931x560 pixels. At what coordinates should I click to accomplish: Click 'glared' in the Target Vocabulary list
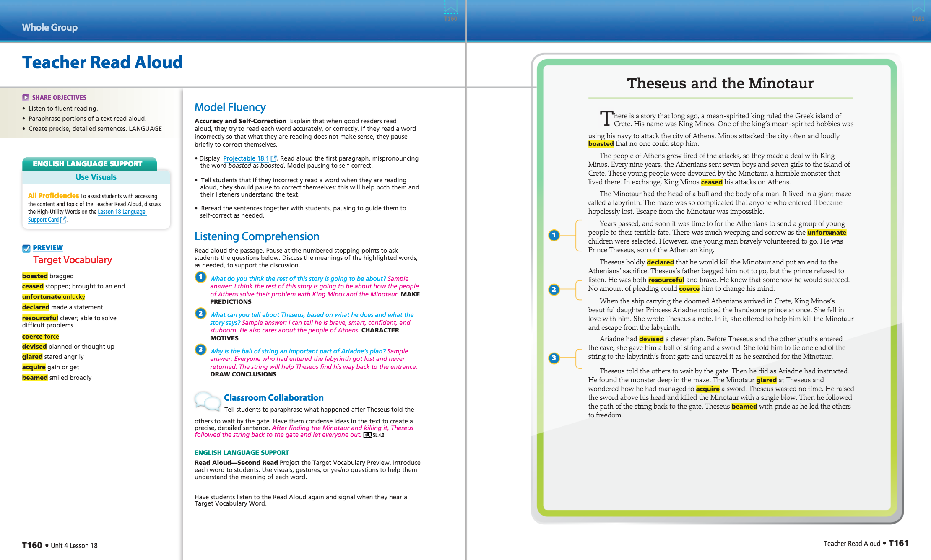pos(32,357)
